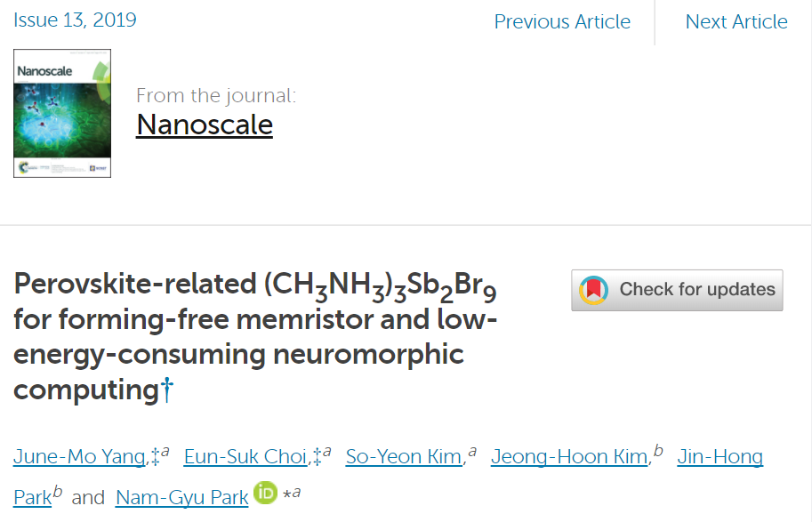Click the Perovskite-related article title heading

(255, 337)
